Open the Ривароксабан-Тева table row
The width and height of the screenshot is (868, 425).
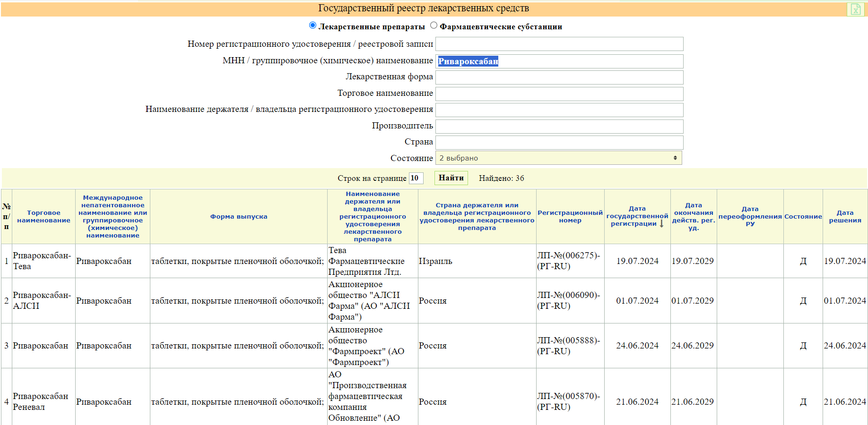click(42, 261)
